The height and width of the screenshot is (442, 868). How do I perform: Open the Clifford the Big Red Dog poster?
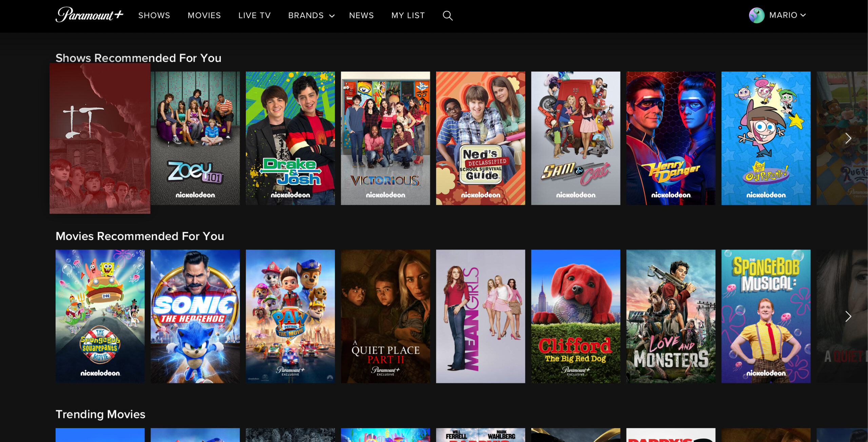pos(575,316)
